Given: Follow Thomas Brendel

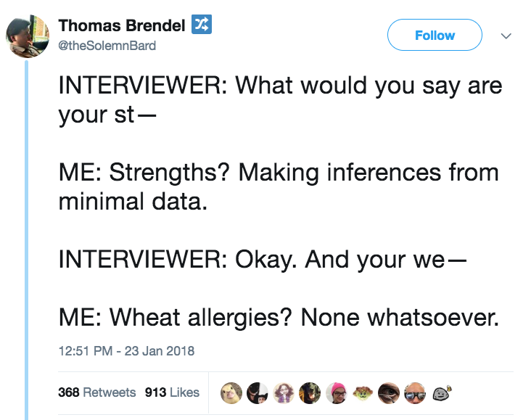Looking at the screenshot, I should [x=435, y=35].
